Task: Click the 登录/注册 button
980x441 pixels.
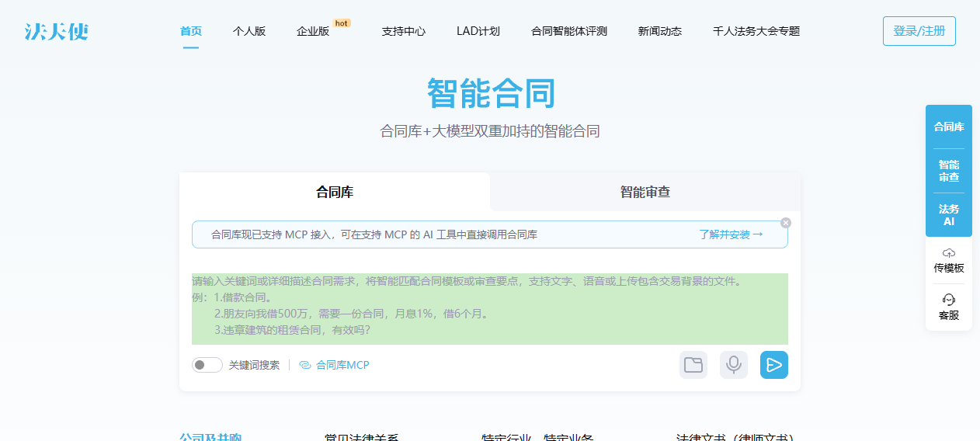Action: click(919, 31)
